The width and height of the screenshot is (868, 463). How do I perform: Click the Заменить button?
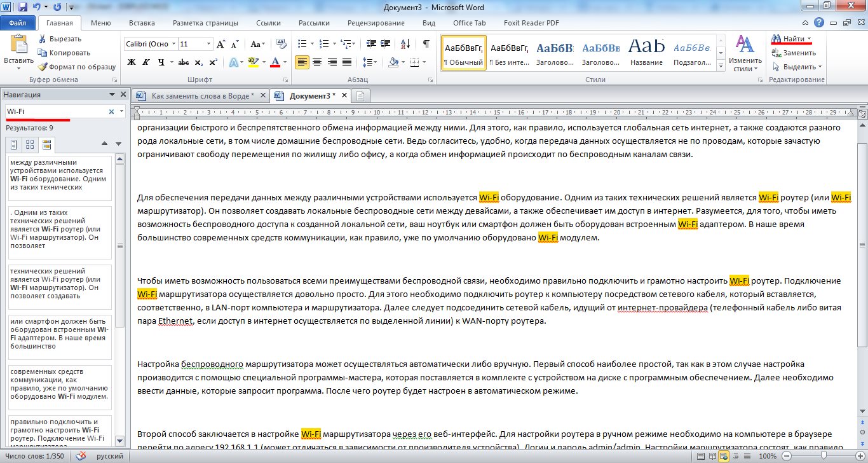tap(794, 53)
